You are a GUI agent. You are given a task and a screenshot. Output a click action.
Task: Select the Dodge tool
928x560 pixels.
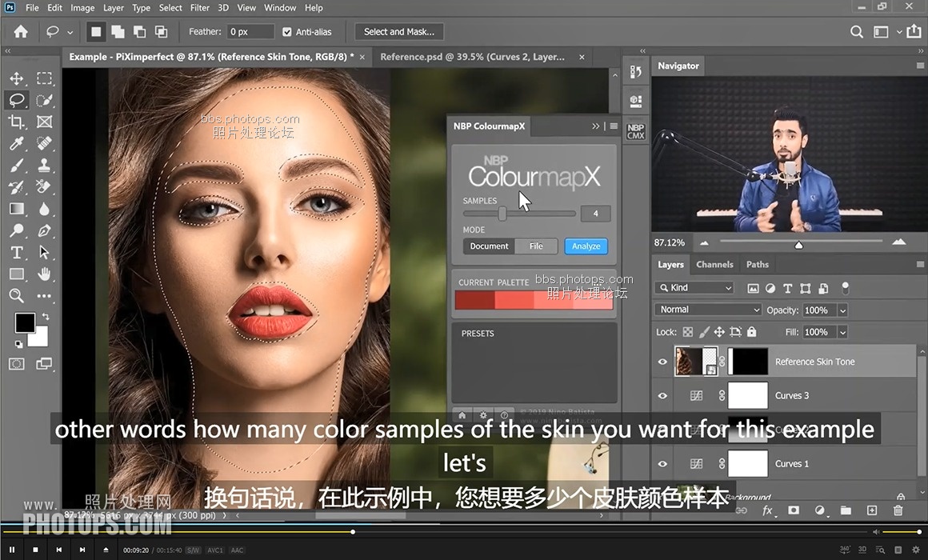(17, 230)
